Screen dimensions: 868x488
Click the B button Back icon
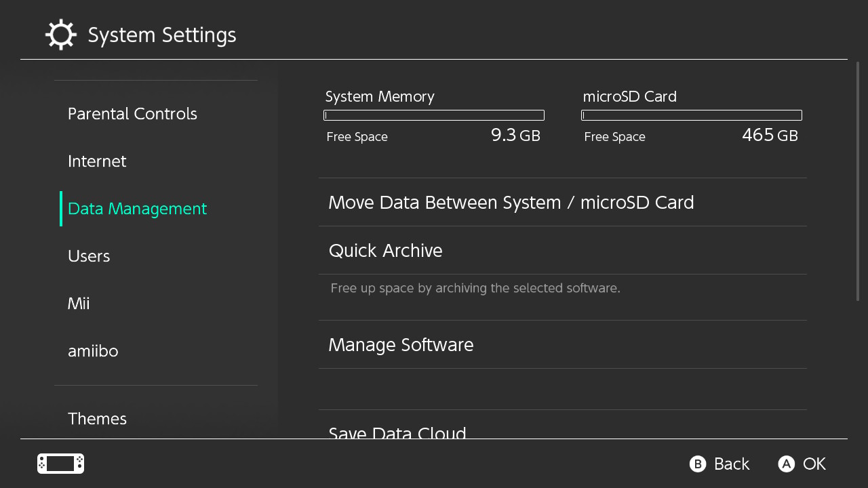coord(698,464)
